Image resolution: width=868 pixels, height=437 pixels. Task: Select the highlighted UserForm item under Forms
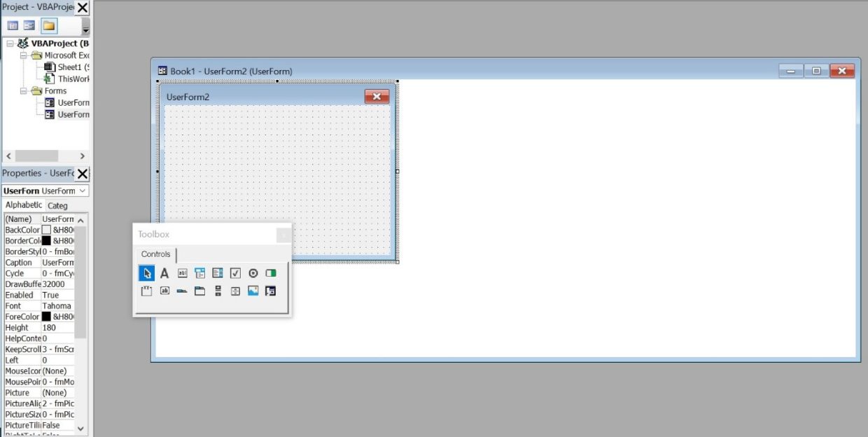point(73,115)
